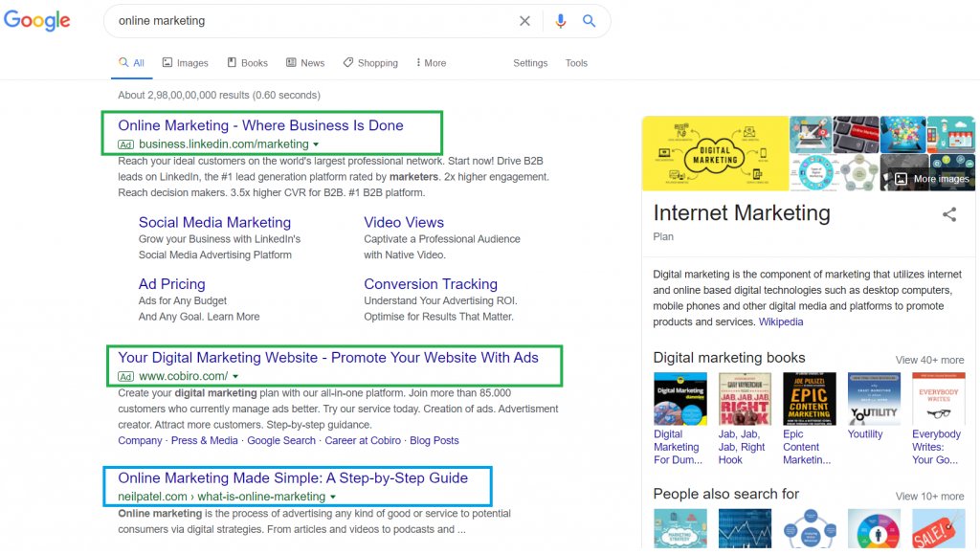The height and width of the screenshot is (554, 980).
Task: Open the Marketing Strategy cloud thumbnail
Action: tap(680, 529)
